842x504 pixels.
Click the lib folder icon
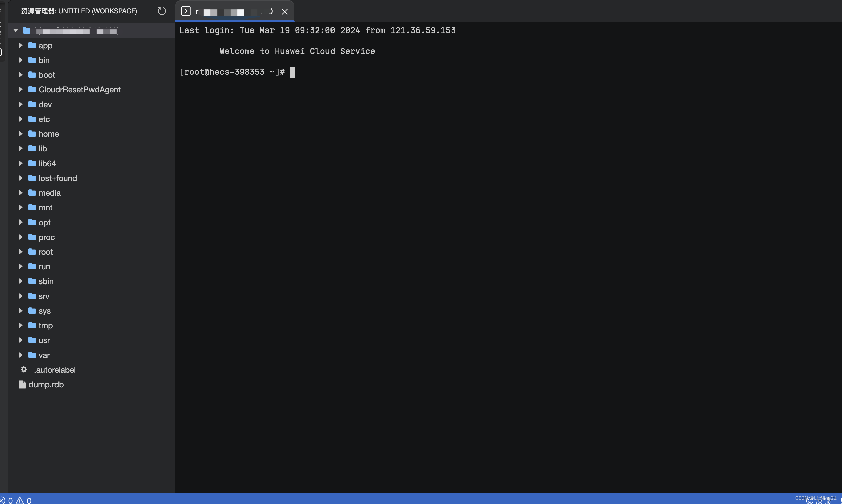point(32,148)
